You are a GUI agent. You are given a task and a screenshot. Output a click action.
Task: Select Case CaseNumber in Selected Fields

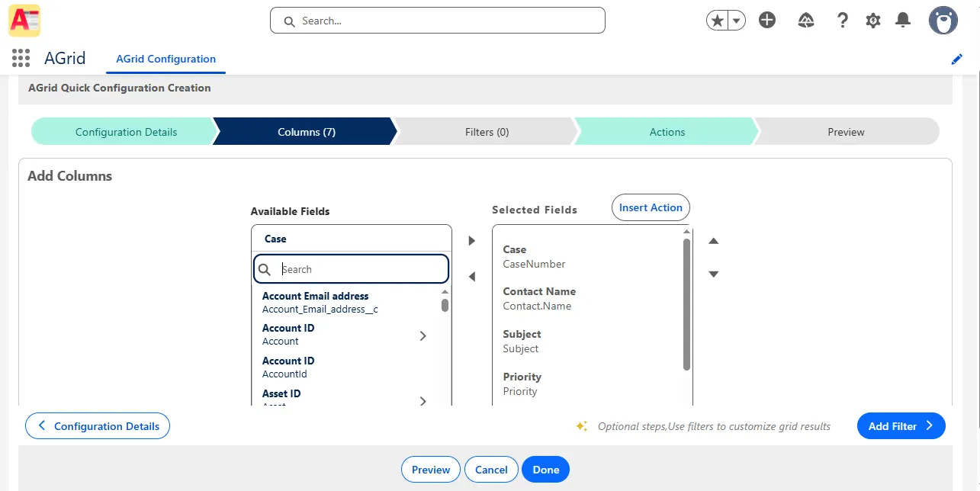[587, 257]
